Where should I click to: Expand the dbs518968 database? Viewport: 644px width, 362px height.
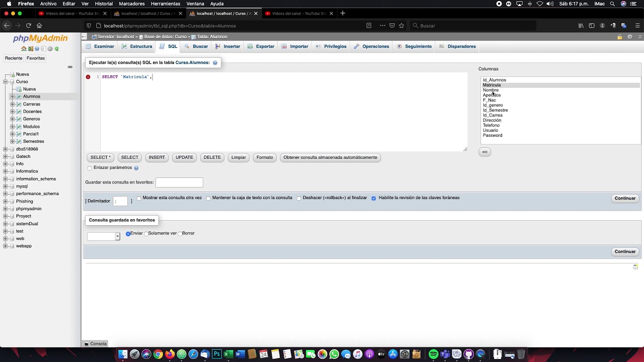[6, 149]
